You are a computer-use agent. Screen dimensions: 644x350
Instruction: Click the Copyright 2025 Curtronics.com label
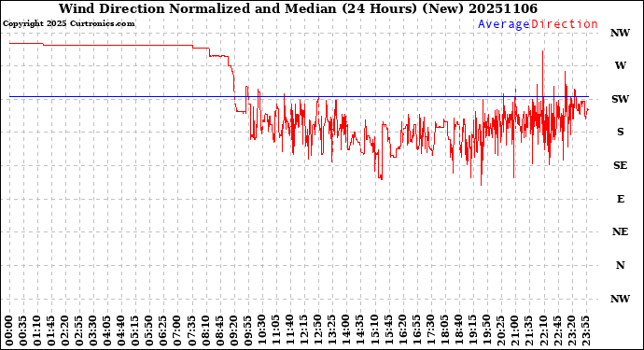(x=68, y=24)
